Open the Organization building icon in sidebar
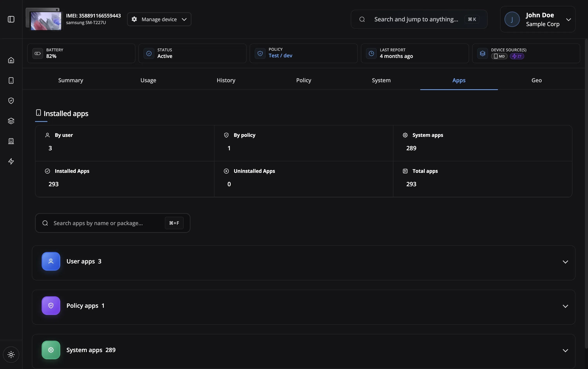 [11, 141]
